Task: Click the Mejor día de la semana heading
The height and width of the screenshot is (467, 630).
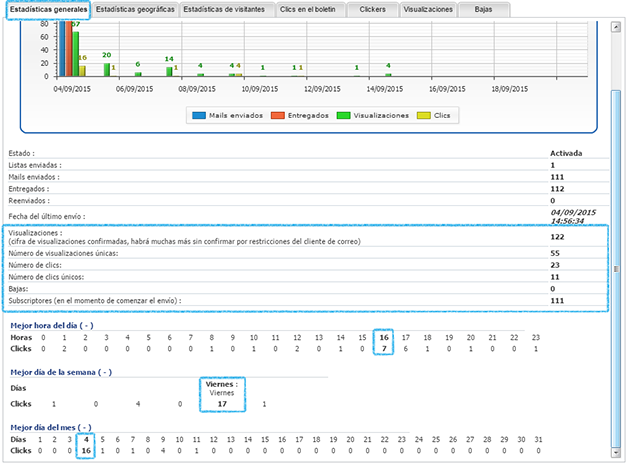Action: 61,373
